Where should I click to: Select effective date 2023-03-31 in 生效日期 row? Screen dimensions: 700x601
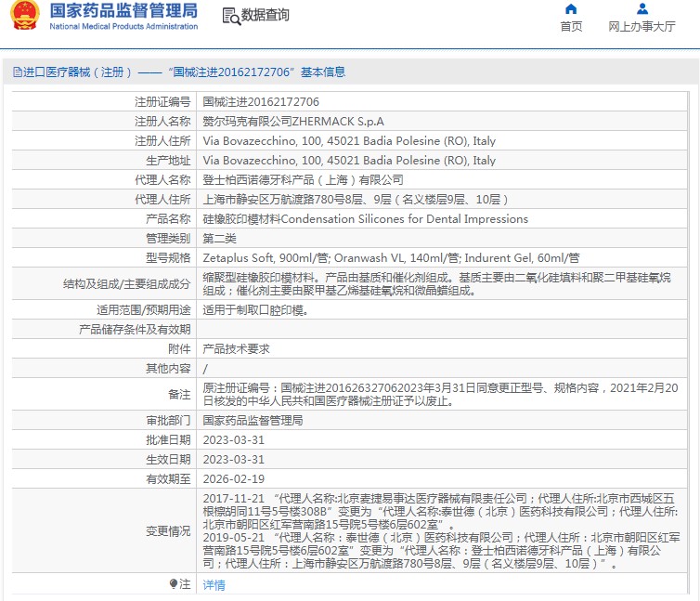click(233, 460)
